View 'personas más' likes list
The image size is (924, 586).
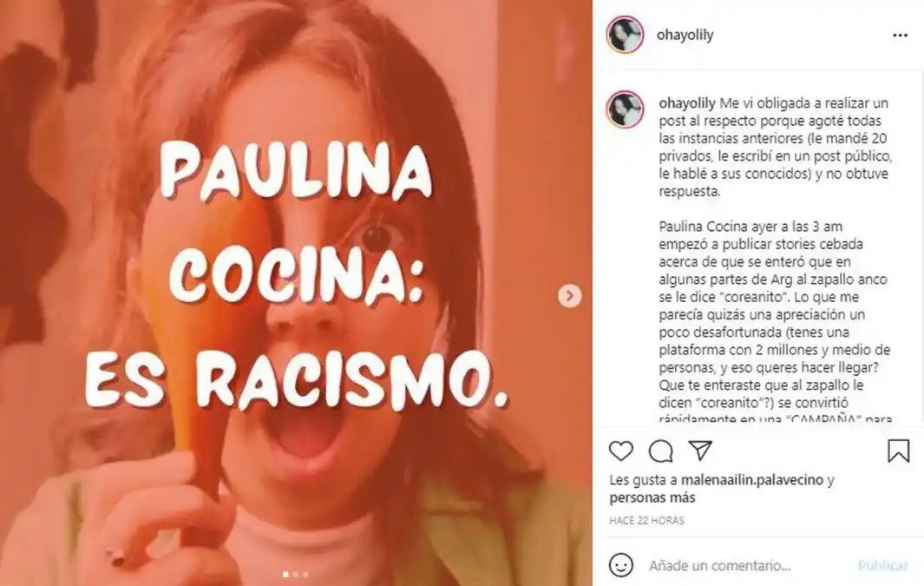[652, 497]
